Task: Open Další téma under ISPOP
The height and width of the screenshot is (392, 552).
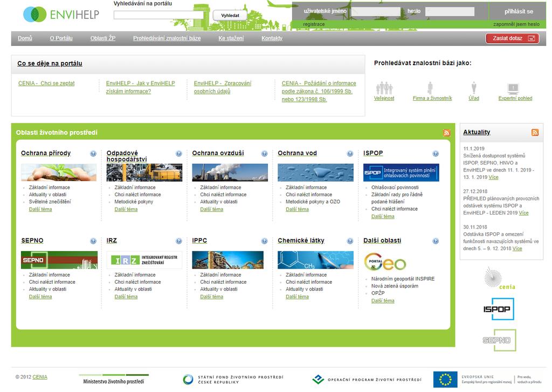Action: tap(383, 217)
